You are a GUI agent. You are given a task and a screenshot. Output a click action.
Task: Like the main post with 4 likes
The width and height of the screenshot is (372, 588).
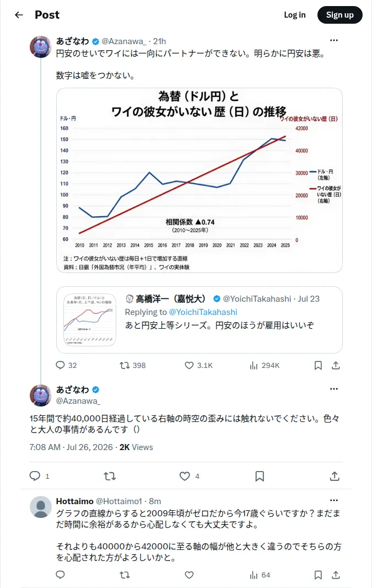point(190,476)
